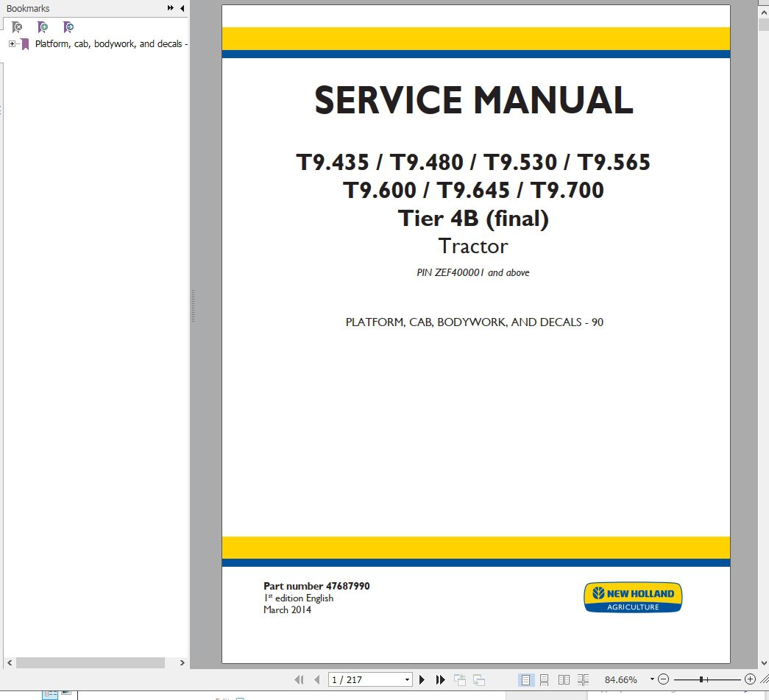Viewport: 769px width, 700px height.
Task: Click the document scroll up arrow
Action: click(764, 13)
